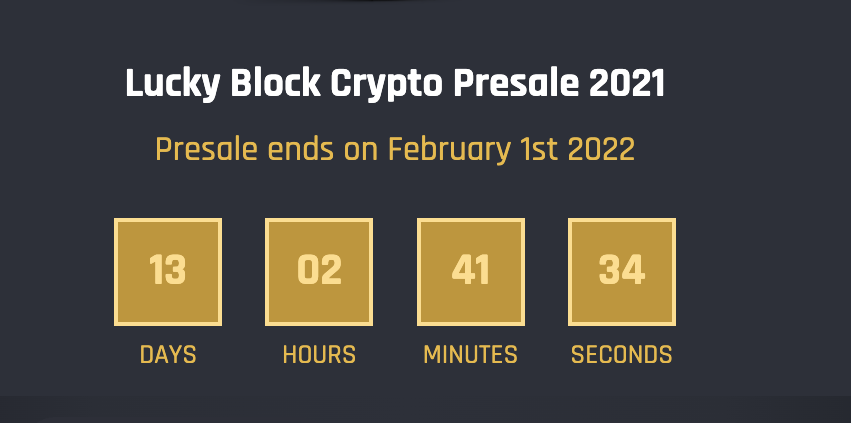Viewport: 851px width, 423px height.
Task: Click the word February in the subtitle
Action: pyautogui.click(x=449, y=150)
